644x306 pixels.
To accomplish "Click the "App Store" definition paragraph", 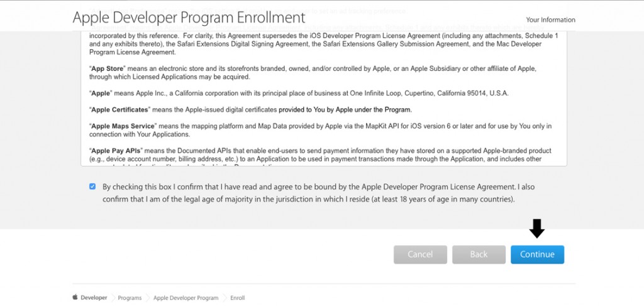I will (x=313, y=73).
